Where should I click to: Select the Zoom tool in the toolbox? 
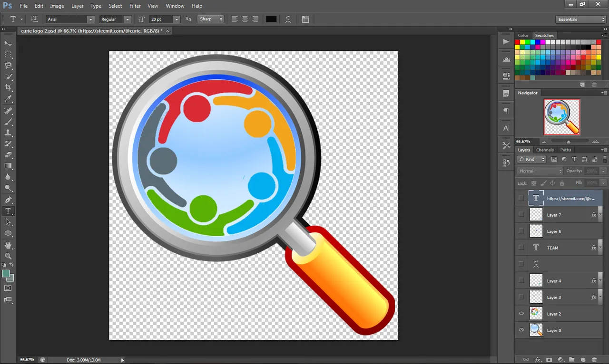point(8,256)
